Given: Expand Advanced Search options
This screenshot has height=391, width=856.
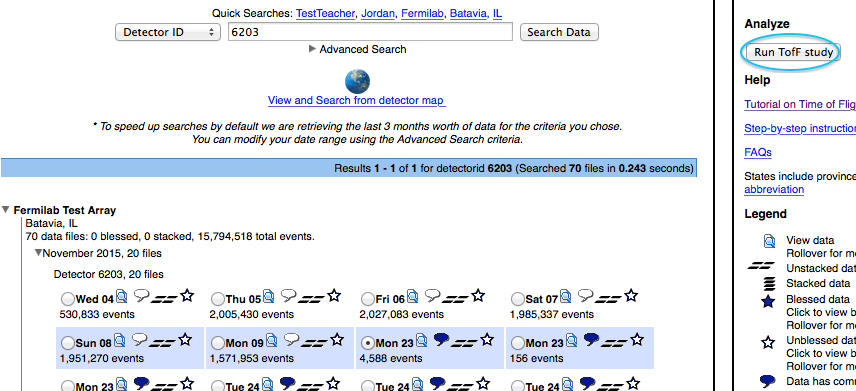Looking at the screenshot, I should pos(358,49).
